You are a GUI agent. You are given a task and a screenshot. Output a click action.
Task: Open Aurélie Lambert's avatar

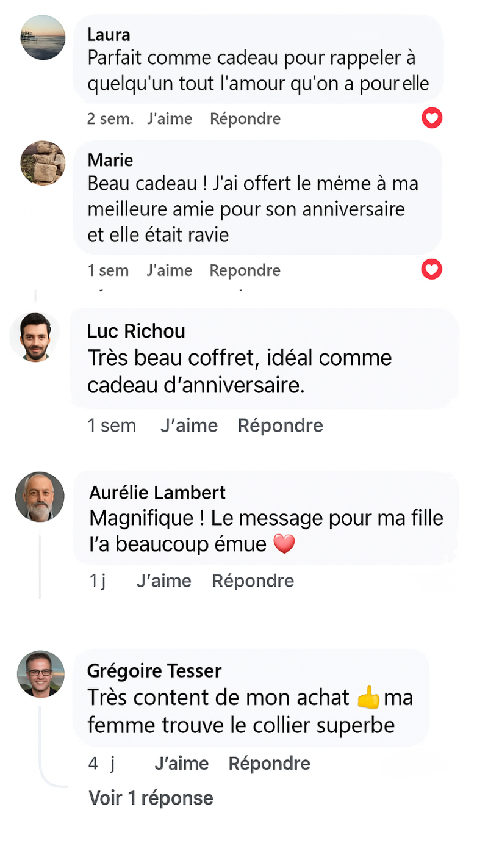pyautogui.click(x=40, y=496)
